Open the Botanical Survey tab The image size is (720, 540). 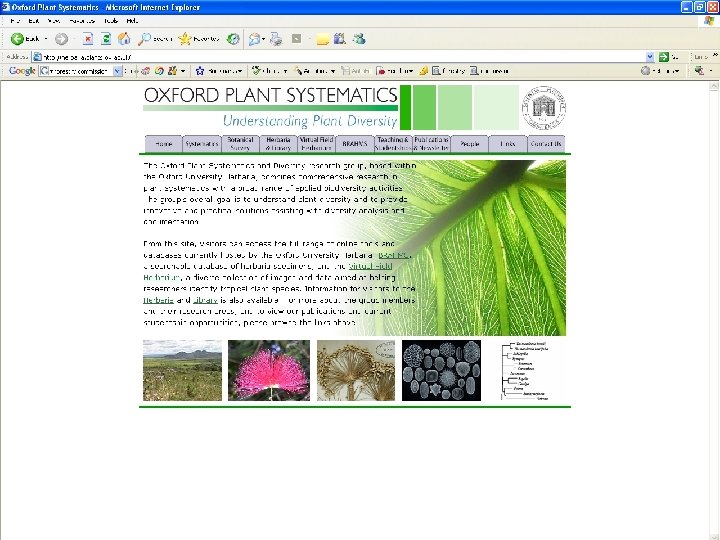point(240,144)
